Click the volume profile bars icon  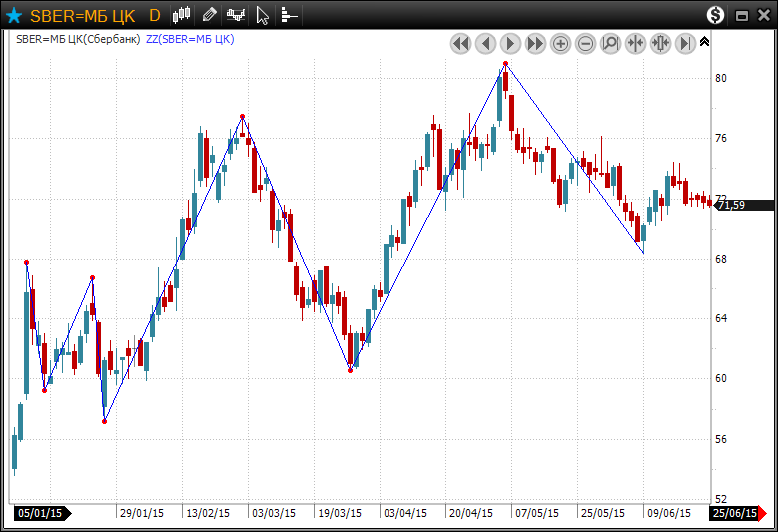pyautogui.click(x=288, y=15)
